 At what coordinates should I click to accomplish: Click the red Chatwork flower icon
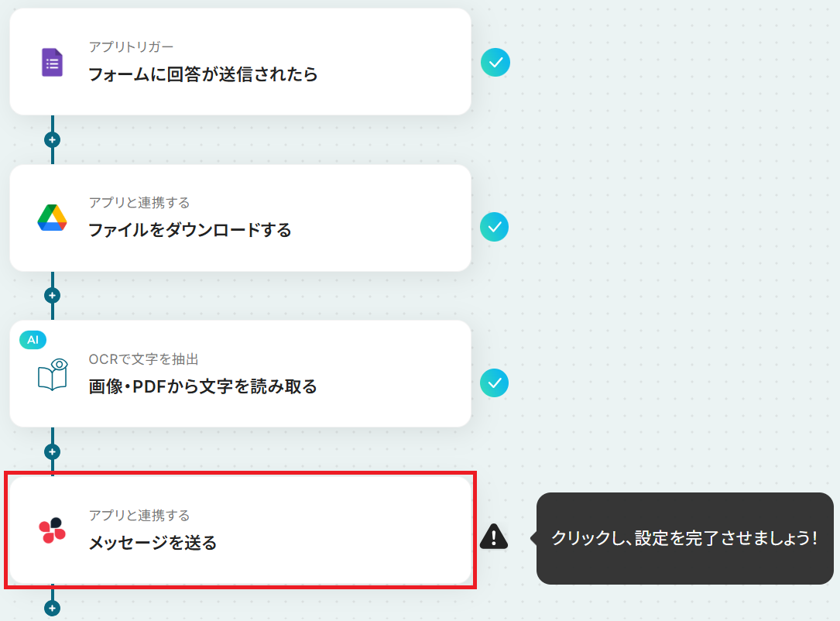pyautogui.click(x=52, y=530)
